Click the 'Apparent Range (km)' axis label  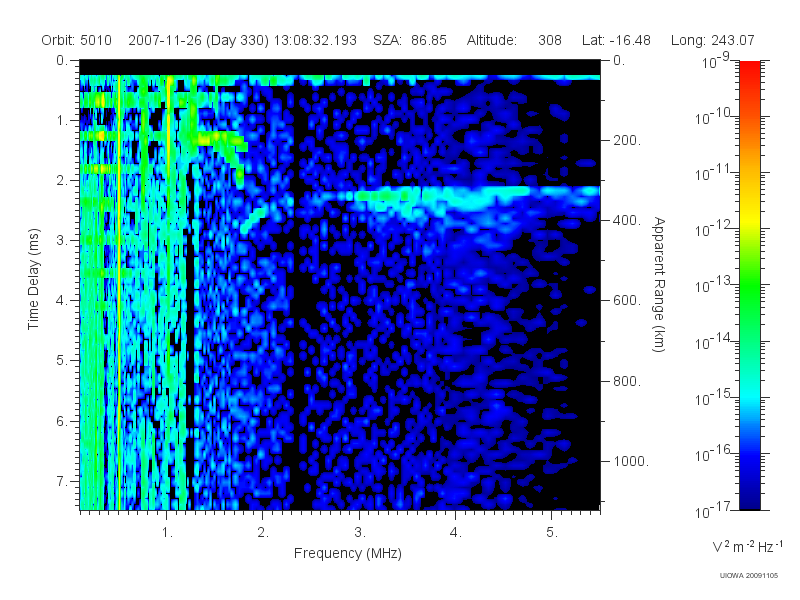coord(659,285)
